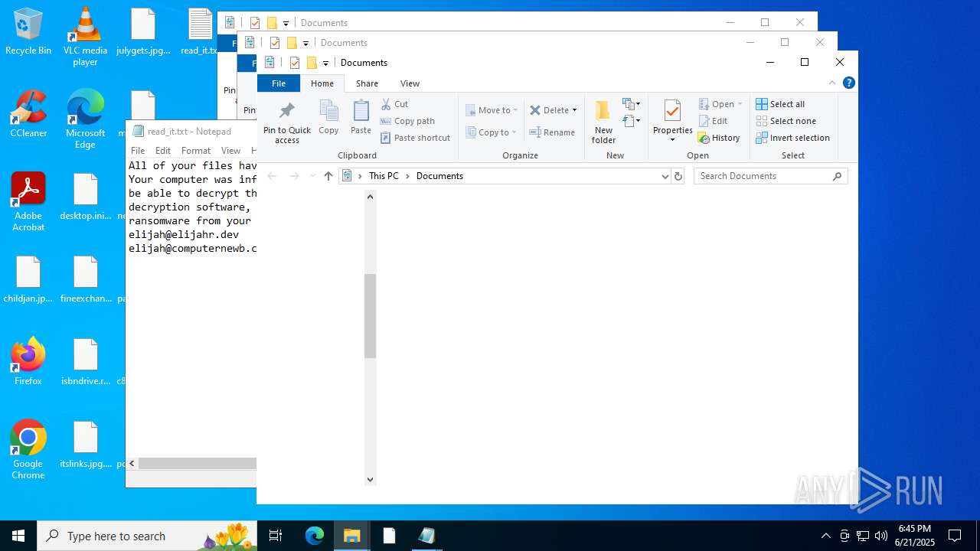The width and height of the screenshot is (980, 551).
Task: Expand the address bar history dropdown
Action: [x=665, y=176]
